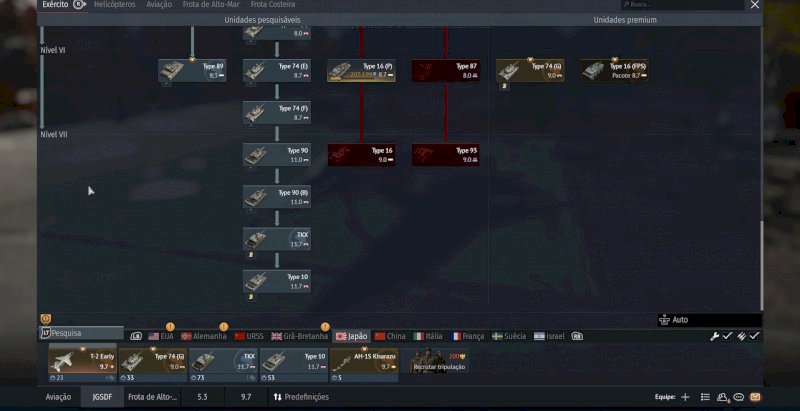The width and height of the screenshot is (800, 411).
Task: Select the locked Type 87 card
Action: [x=446, y=70]
